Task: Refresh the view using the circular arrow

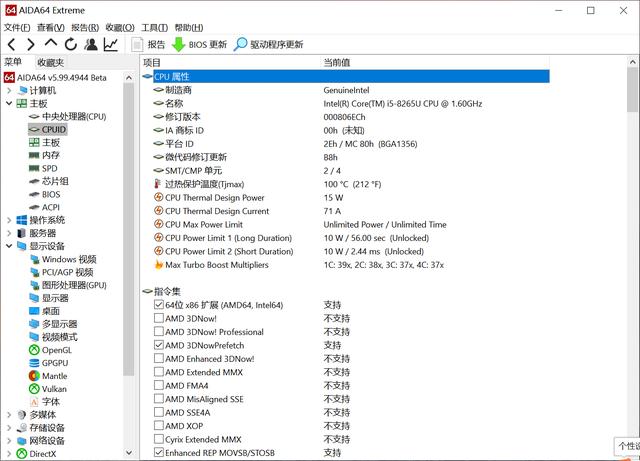Action: coord(71,44)
